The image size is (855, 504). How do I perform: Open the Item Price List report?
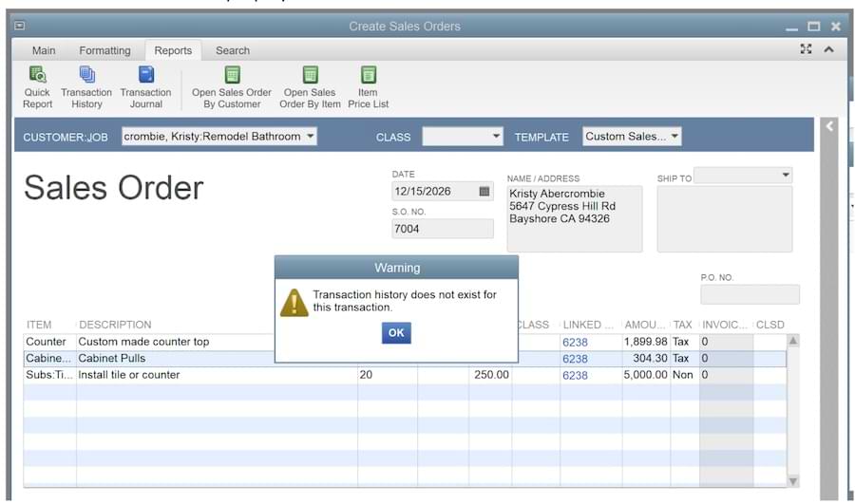(x=368, y=87)
